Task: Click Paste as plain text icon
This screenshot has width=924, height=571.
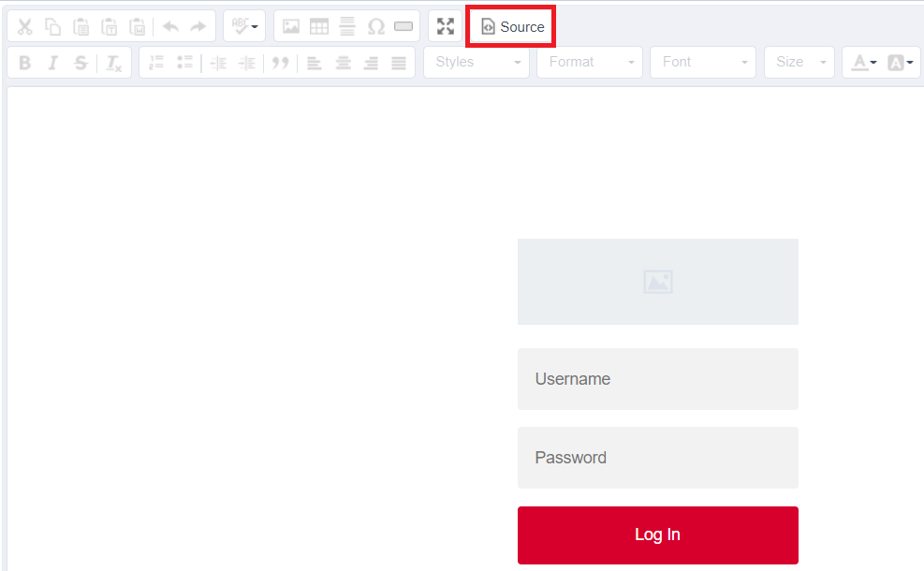Action: (109, 26)
